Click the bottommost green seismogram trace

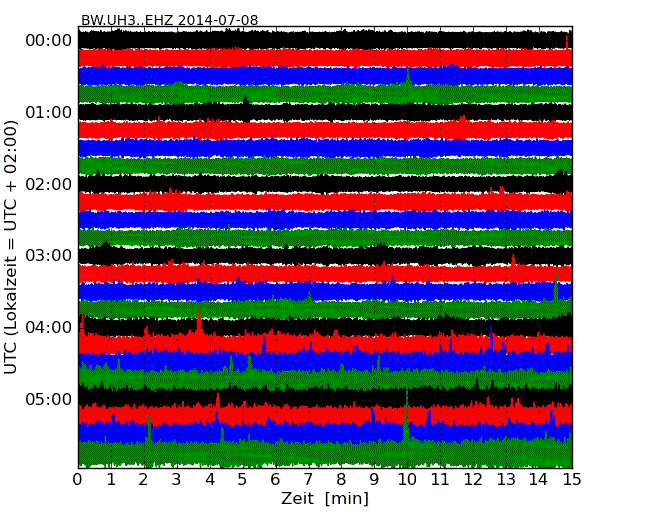coord(325,453)
